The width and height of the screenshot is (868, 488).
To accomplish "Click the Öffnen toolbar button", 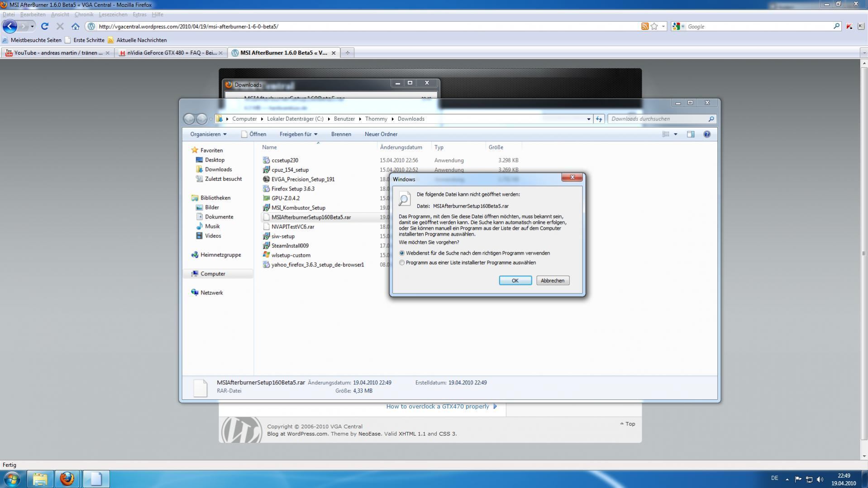I will pyautogui.click(x=253, y=134).
